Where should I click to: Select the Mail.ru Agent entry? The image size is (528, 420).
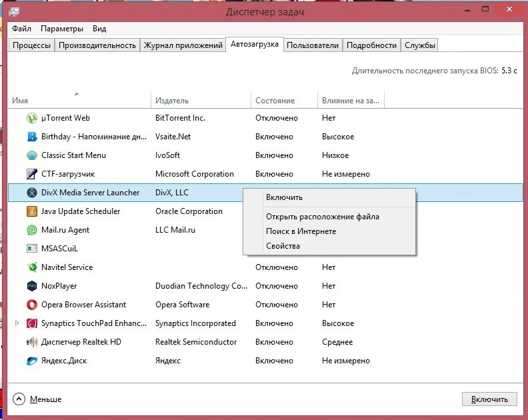tap(65, 230)
